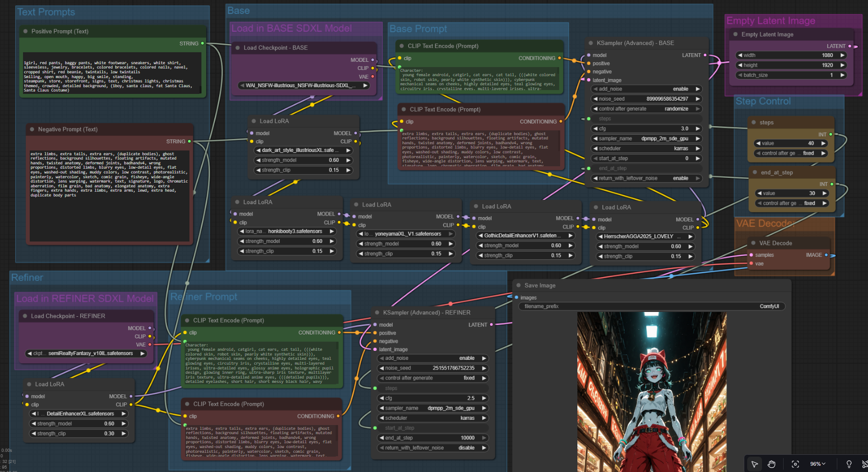Open HerrscherAGGA2025_LOVELY LoRA selector
Image resolution: width=868 pixels, height=472 pixels.
click(646, 237)
